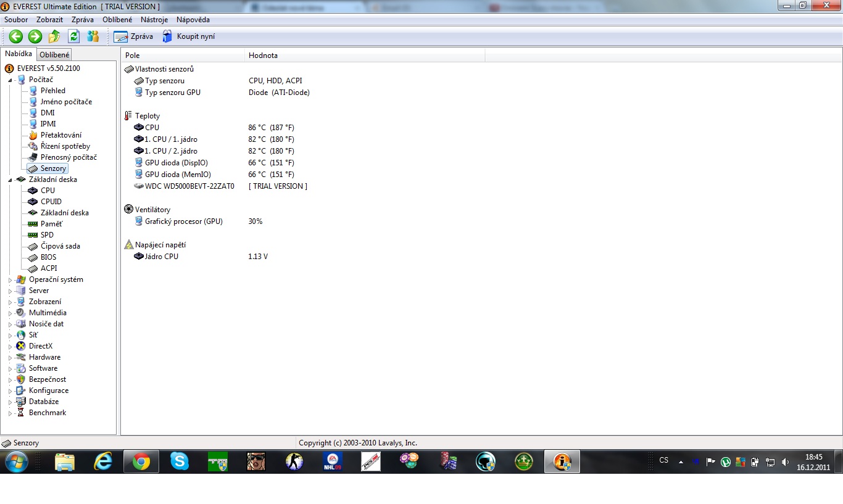Open Internet Explorer from the taskbar

click(103, 461)
